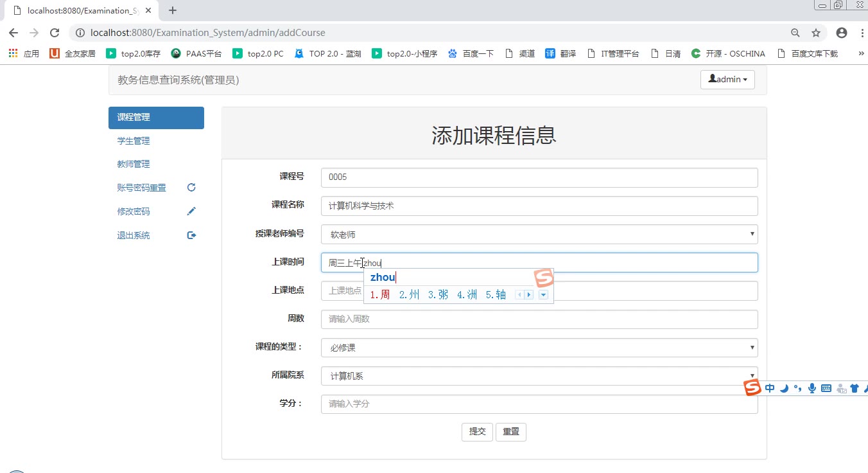Choose candidate 2.州 in the IME popup
Image resolution: width=868 pixels, height=473 pixels.
409,295
